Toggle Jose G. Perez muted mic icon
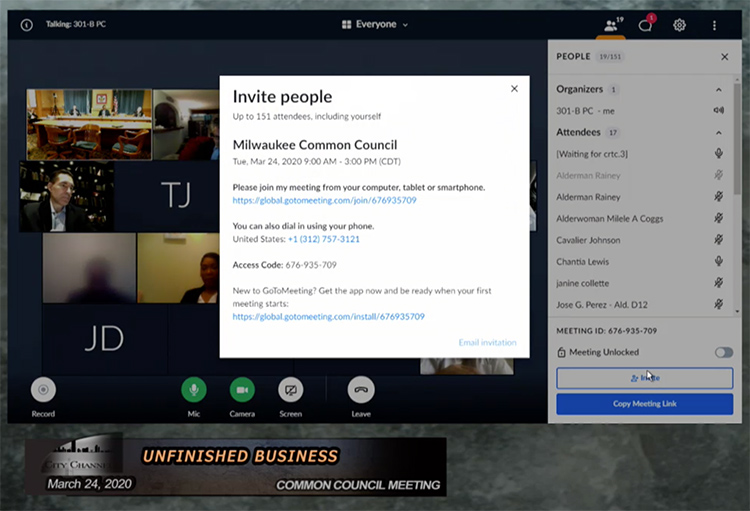This screenshot has height=511, width=750. pos(718,304)
